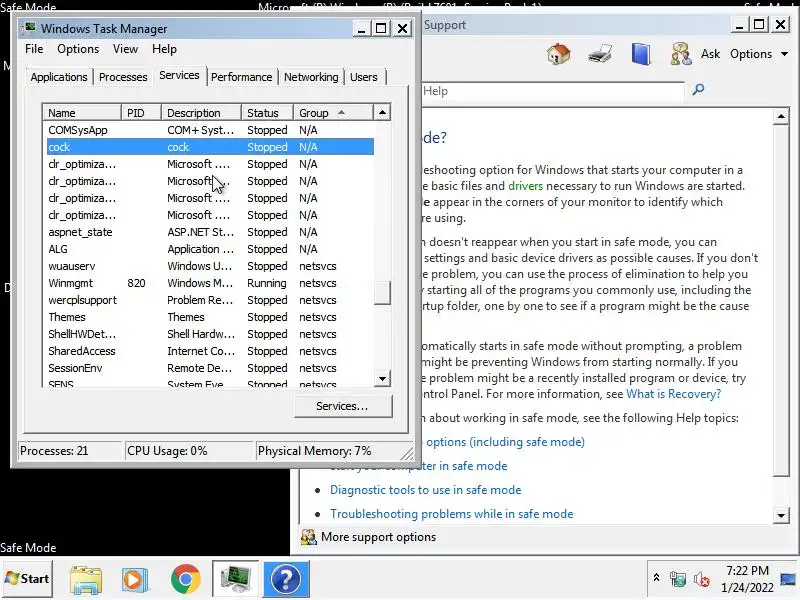Sort services by Description column header
Image resolution: width=800 pixels, height=600 pixels.
[x=201, y=113]
